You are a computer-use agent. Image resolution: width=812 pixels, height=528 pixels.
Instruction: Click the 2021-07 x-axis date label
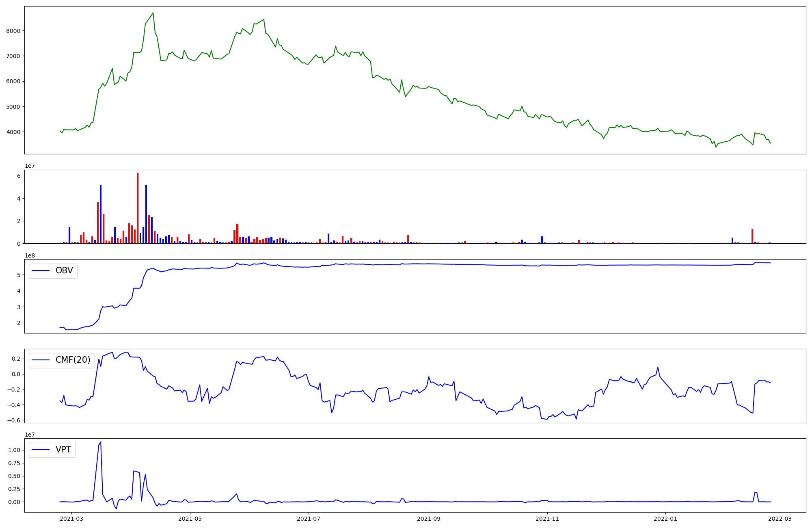pos(309,519)
